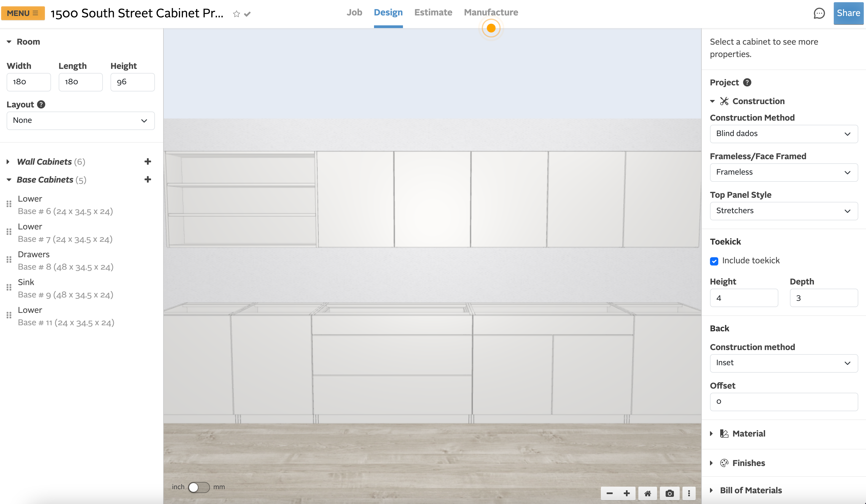Click the Share button
Viewport: 866px width, 504px height.
pos(848,13)
